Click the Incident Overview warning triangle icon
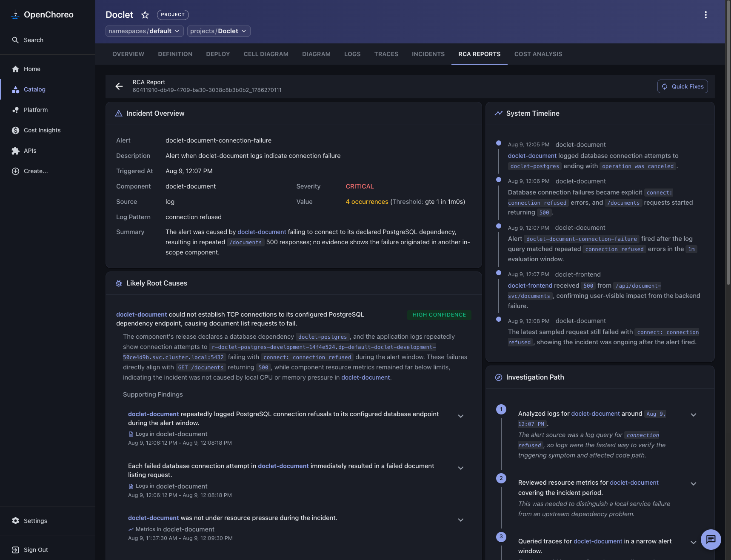Viewport: 731px width, 560px height. click(x=119, y=113)
